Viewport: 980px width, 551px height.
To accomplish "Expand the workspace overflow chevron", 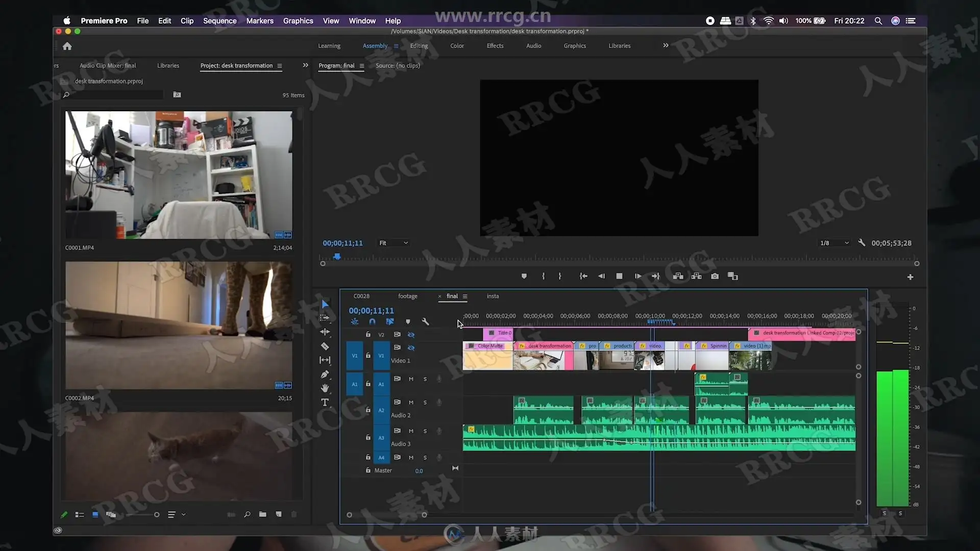I will coord(666,45).
